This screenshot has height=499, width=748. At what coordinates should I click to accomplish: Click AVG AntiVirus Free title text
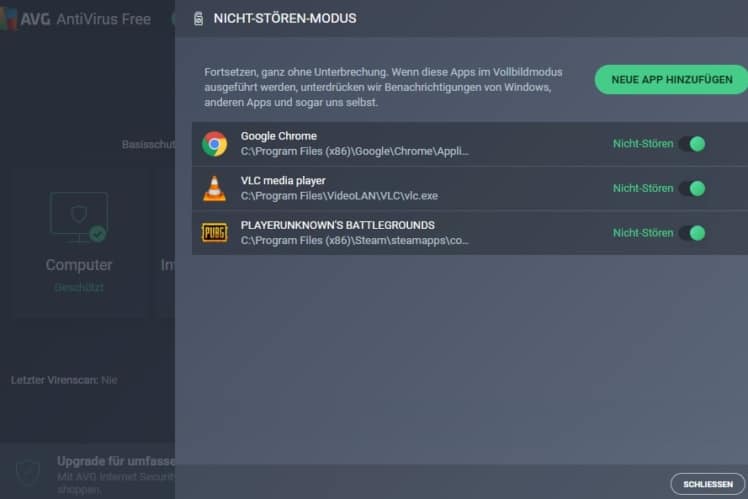85,19
